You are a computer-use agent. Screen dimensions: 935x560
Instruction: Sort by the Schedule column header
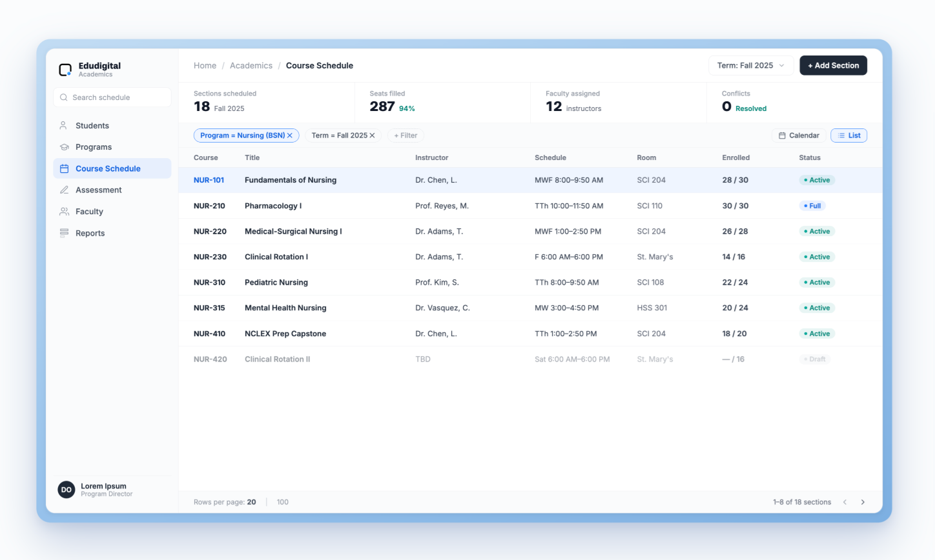550,157
